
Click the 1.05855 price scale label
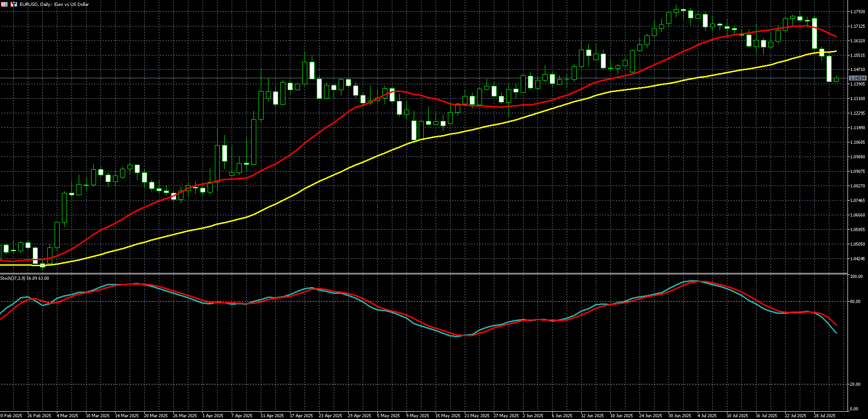(x=858, y=230)
